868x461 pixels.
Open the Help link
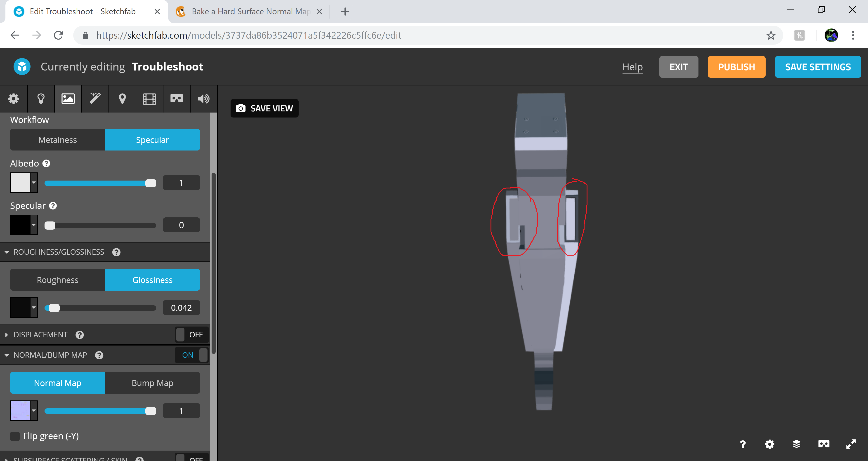click(x=632, y=67)
